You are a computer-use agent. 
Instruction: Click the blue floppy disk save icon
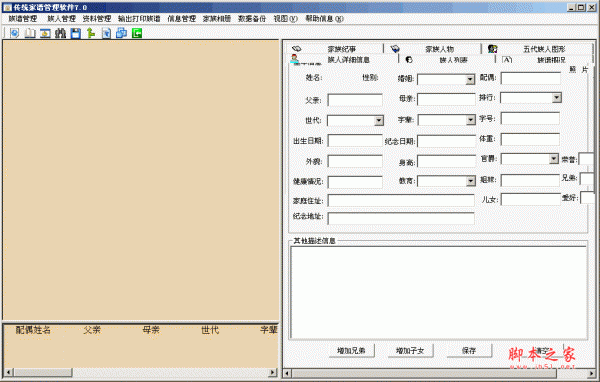point(76,33)
